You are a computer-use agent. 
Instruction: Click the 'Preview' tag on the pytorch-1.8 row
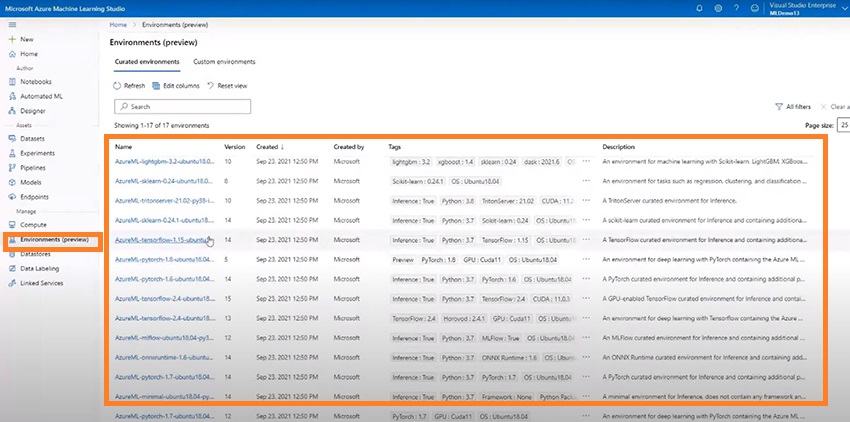point(403,259)
